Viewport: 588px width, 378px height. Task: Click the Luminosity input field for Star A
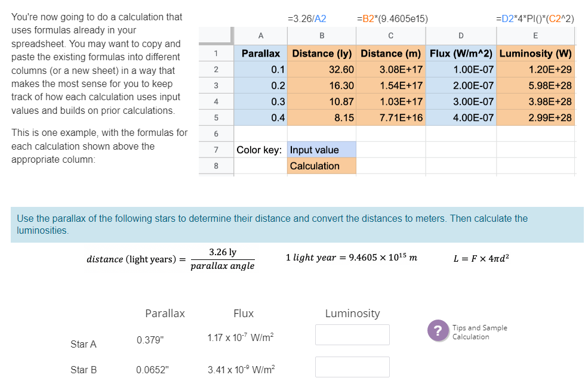coord(352,334)
